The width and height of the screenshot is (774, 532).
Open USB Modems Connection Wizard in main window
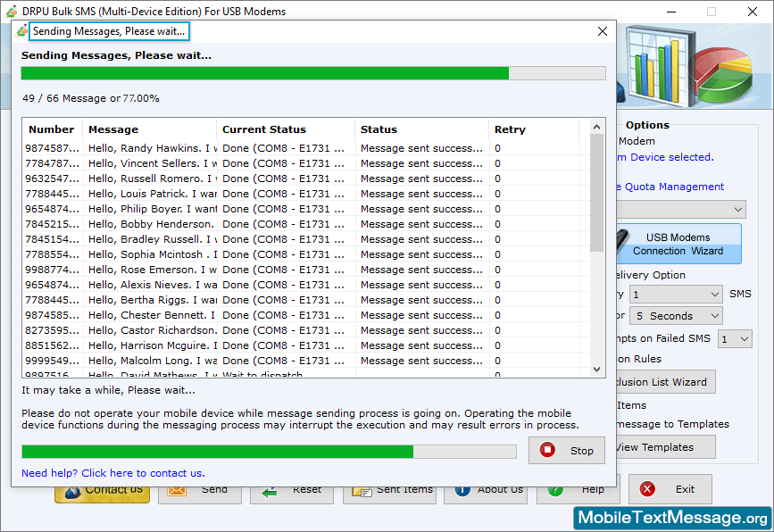[x=678, y=244]
